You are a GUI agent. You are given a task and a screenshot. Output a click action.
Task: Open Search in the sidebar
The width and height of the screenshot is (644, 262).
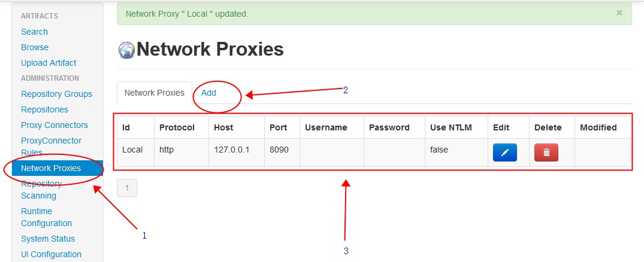click(x=35, y=32)
